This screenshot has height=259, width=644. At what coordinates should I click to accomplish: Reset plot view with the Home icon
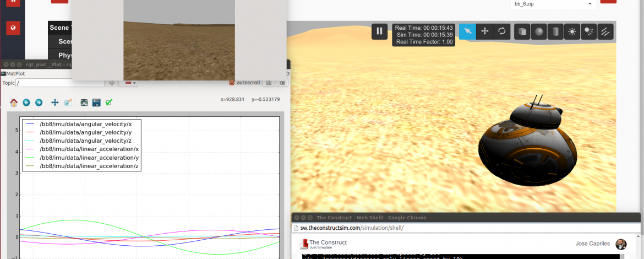pyautogui.click(x=14, y=102)
